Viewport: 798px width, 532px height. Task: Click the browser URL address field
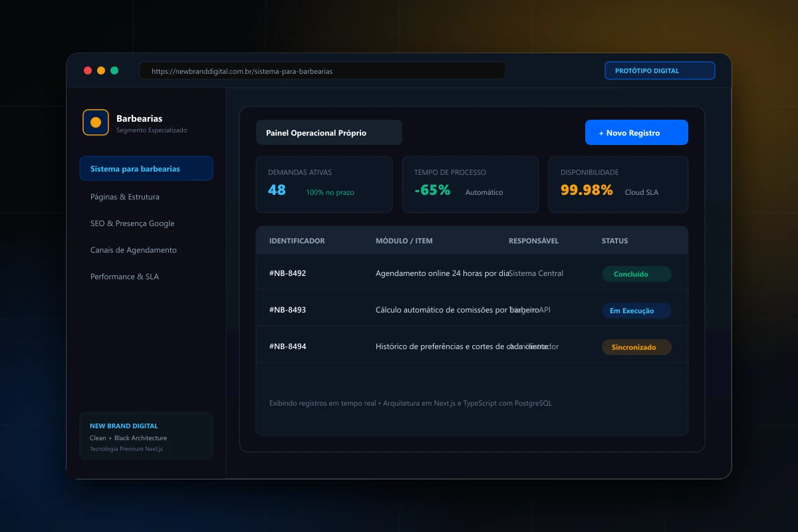323,70
